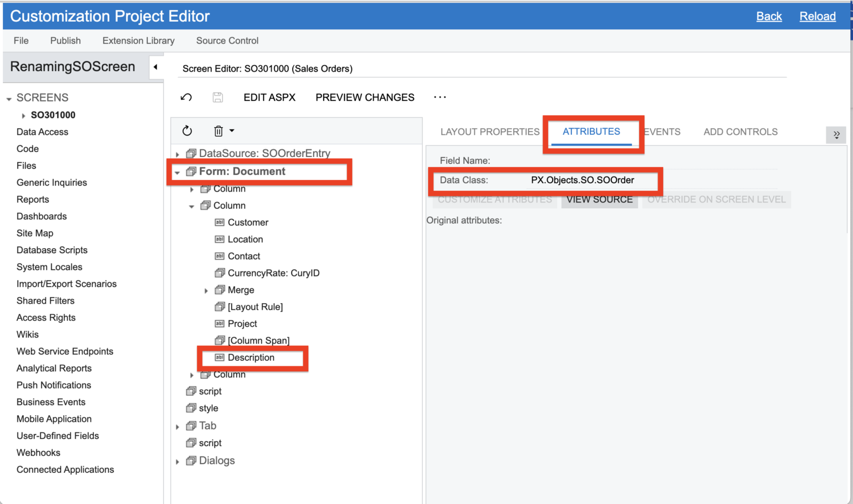Click OVERRIDE ON SCREEN LEVEL button
Screen dimensions: 853x504
[x=716, y=199]
